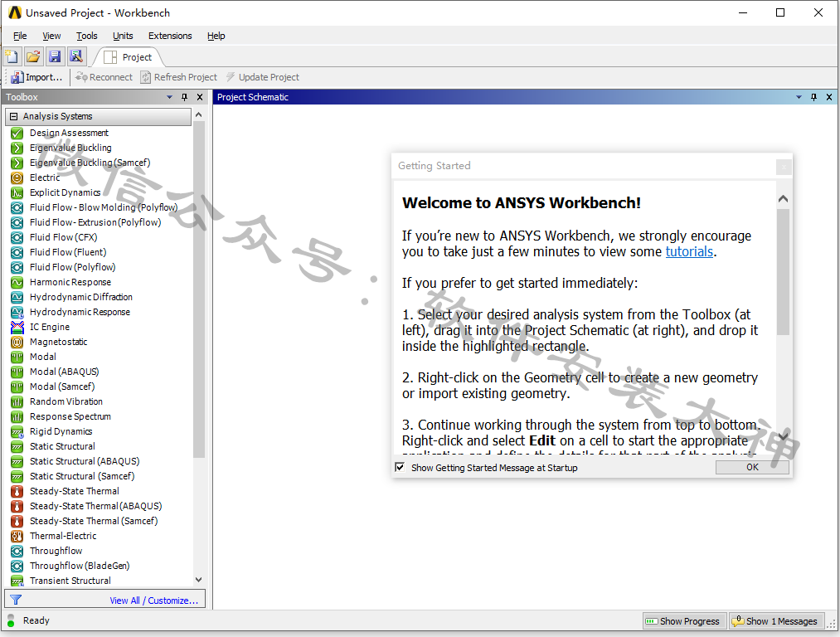This screenshot has height=637, width=840.
Task: Click the Open project folder icon
Action: [x=33, y=56]
